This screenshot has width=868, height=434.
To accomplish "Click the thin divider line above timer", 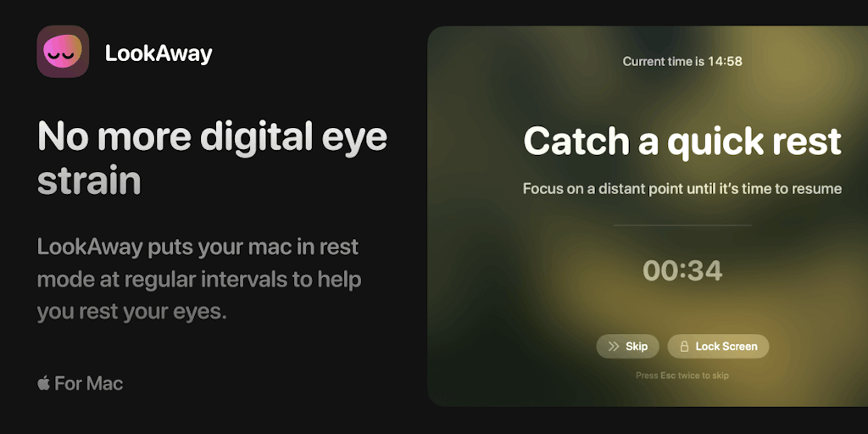I will 682,225.
